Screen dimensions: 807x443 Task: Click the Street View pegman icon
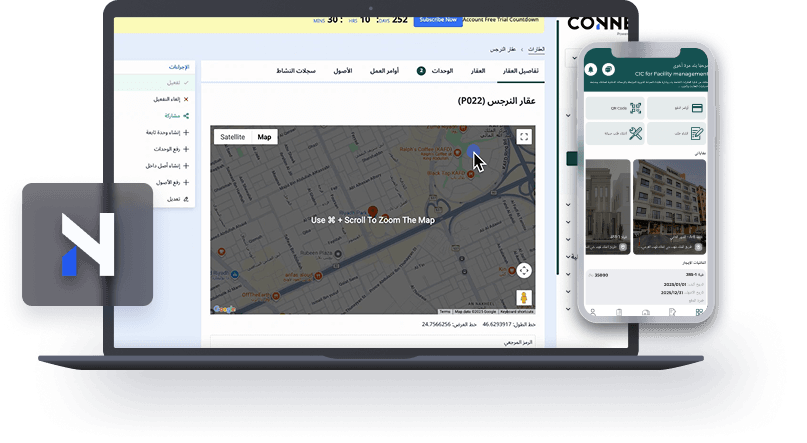pyautogui.click(x=523, y=297)
